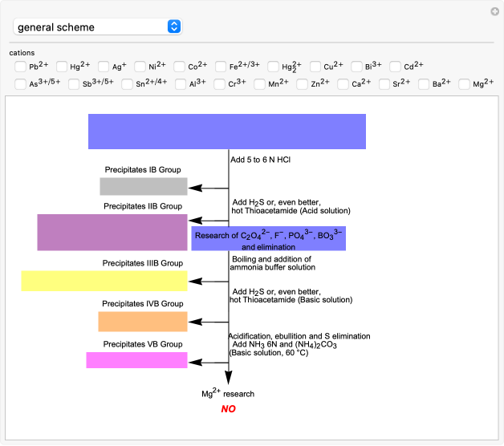Viewport: 504px width, 446px height.
Task: Click the red NO result text
Action: [228, 409]
